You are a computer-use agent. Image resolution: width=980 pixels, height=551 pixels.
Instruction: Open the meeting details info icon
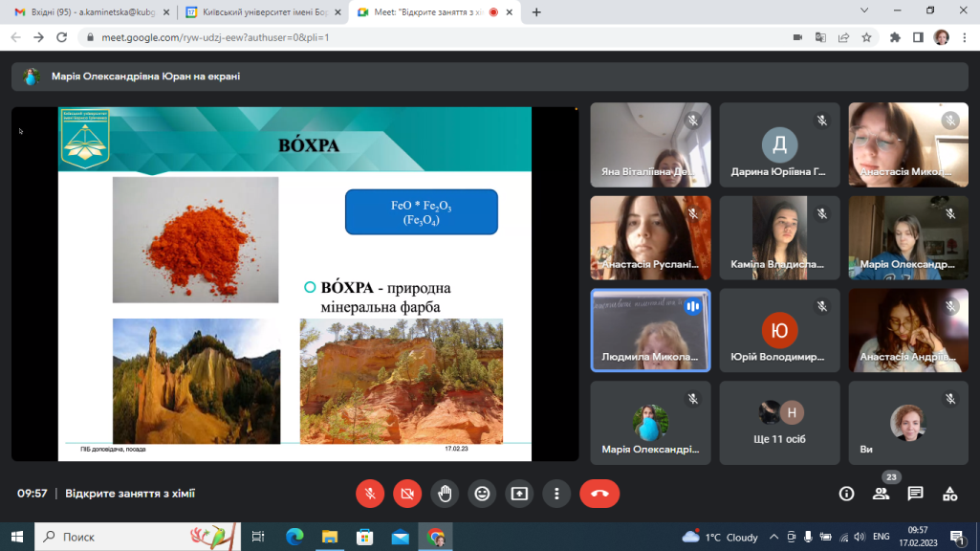(x=846, y=494)
